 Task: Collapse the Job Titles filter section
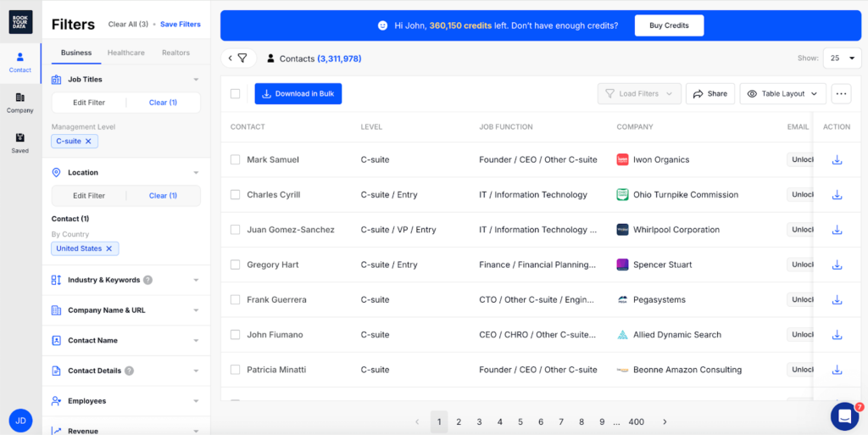tap(196, 80)
